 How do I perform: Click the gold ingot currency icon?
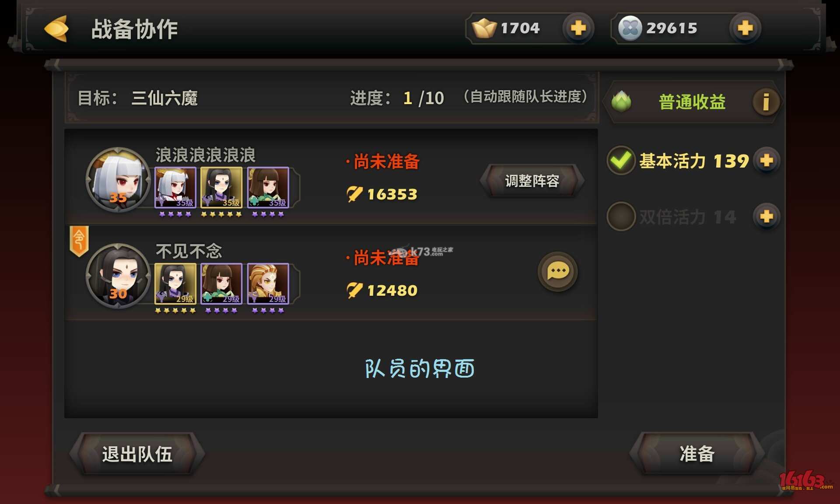click(484, 28)
